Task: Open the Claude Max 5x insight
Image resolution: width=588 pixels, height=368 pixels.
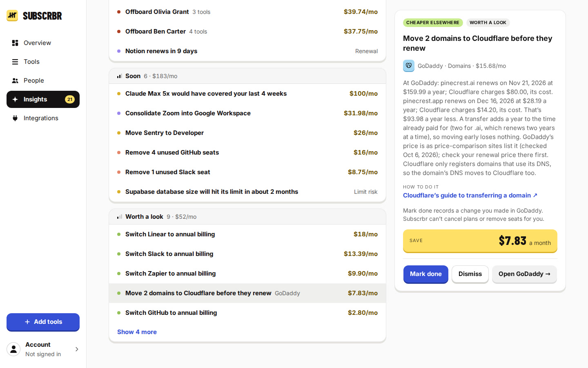Action: coord(247,94)
